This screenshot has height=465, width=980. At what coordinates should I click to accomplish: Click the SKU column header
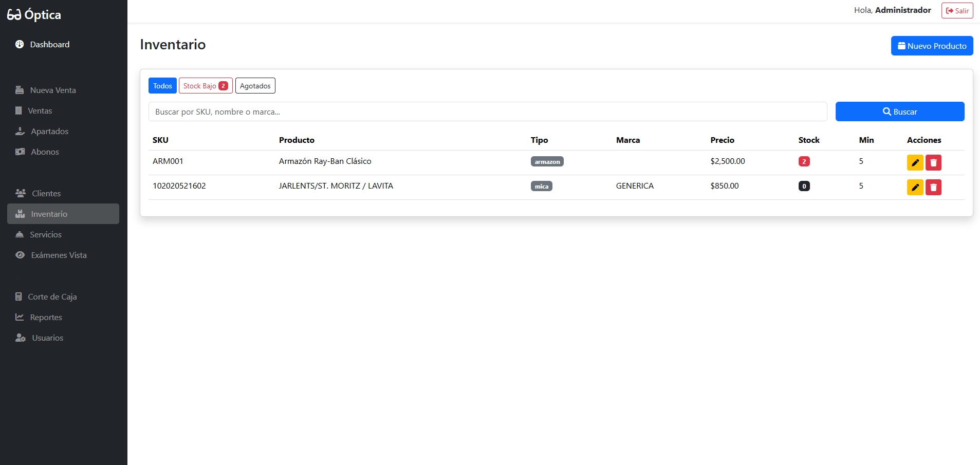point(160,140)
